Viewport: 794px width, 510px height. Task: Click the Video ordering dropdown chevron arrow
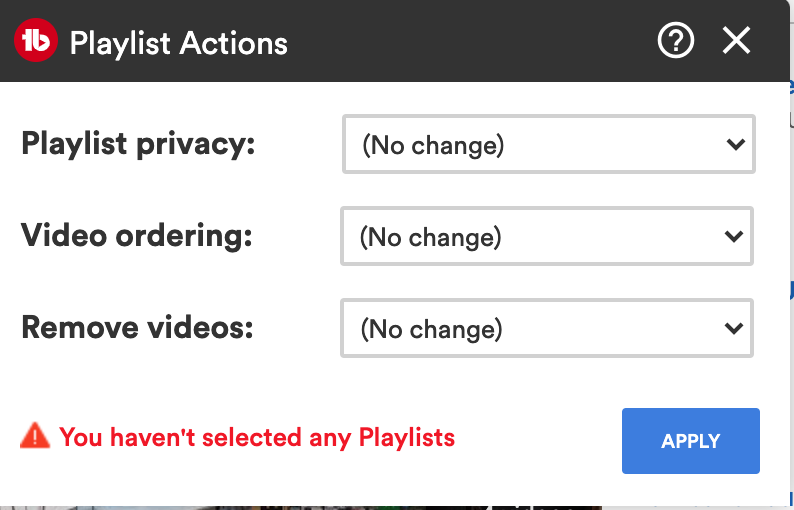[x=733, y=237]
